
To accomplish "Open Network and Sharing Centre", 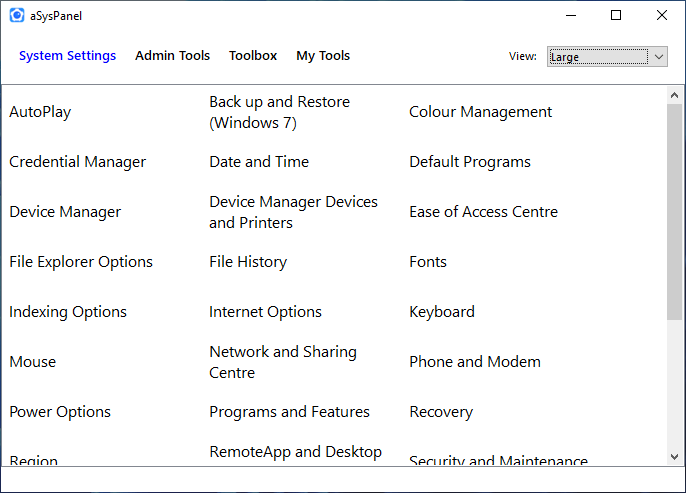I will [282, 362].
